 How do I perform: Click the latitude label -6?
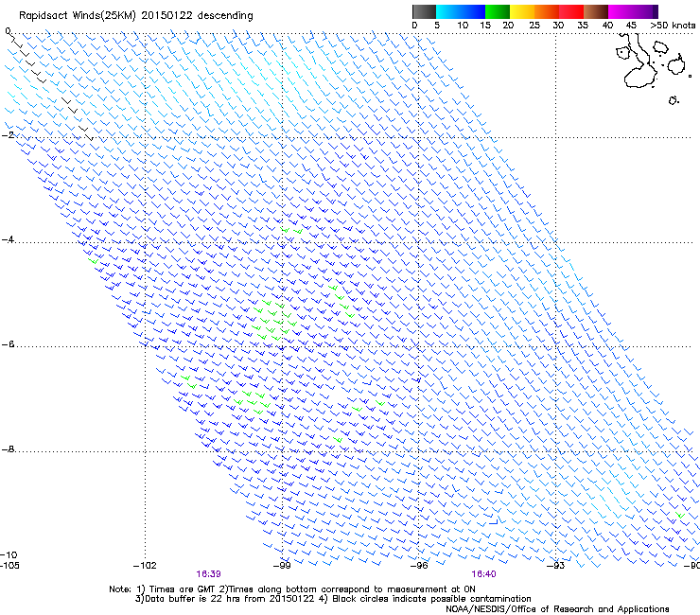click(x=8, y=343)
